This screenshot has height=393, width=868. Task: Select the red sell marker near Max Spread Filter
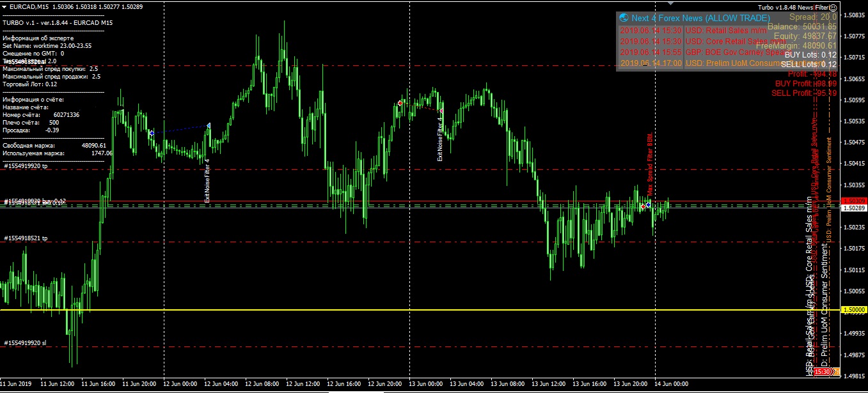pyautogui.click(x=643, y=206)
